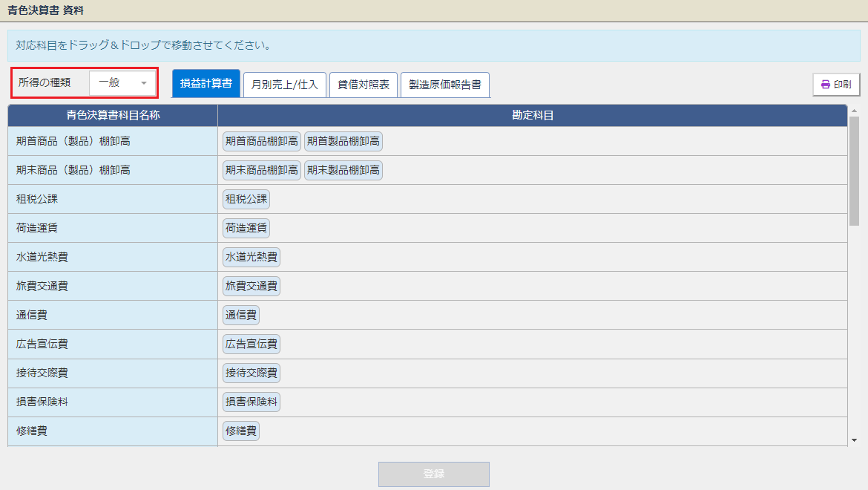Click the 接待交際費 label in the left column
This screenshot has height=490, width=868.
[42, 373]
